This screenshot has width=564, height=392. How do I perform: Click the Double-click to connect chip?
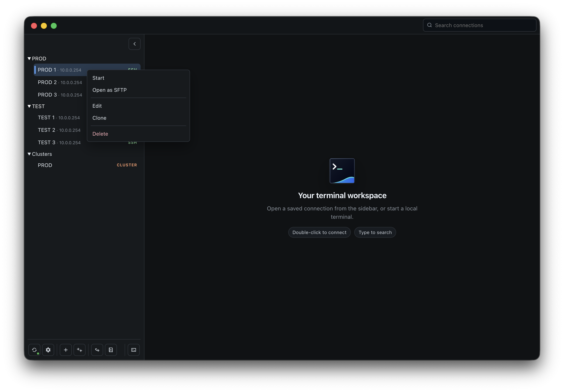[x=319, y=232]
